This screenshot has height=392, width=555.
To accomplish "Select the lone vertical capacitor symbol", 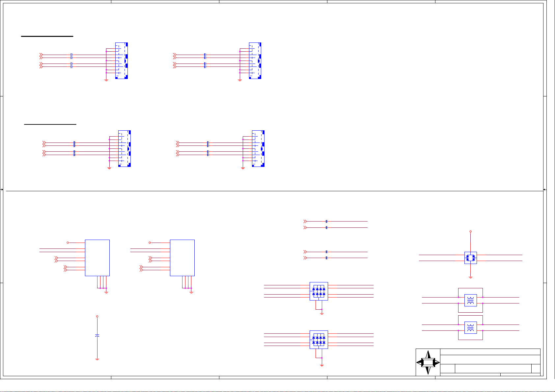I will (x=97, y=335).
